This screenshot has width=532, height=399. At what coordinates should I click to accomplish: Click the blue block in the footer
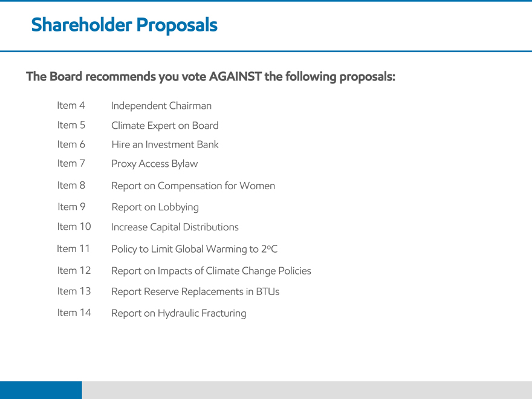(41, 390)
